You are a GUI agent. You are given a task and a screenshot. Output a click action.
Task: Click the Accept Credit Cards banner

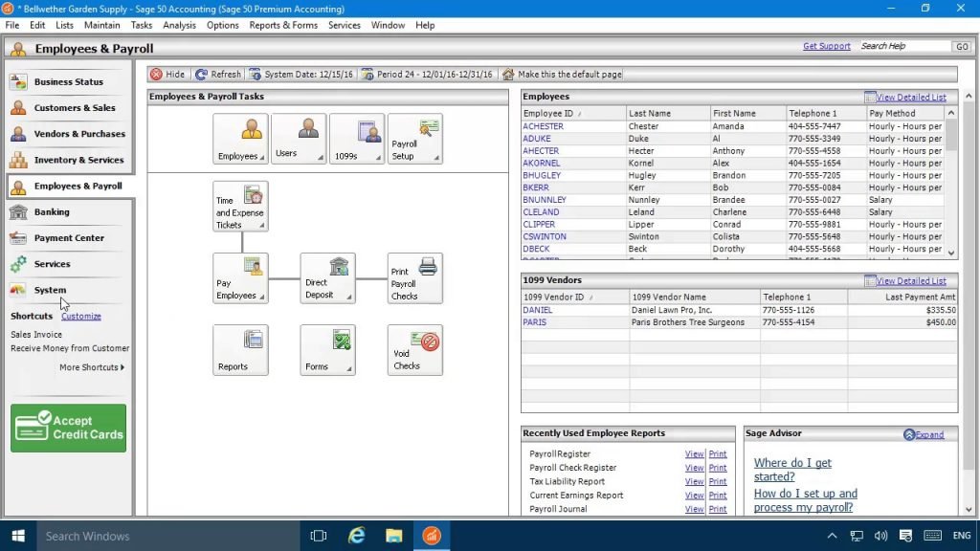coord(68,428)
